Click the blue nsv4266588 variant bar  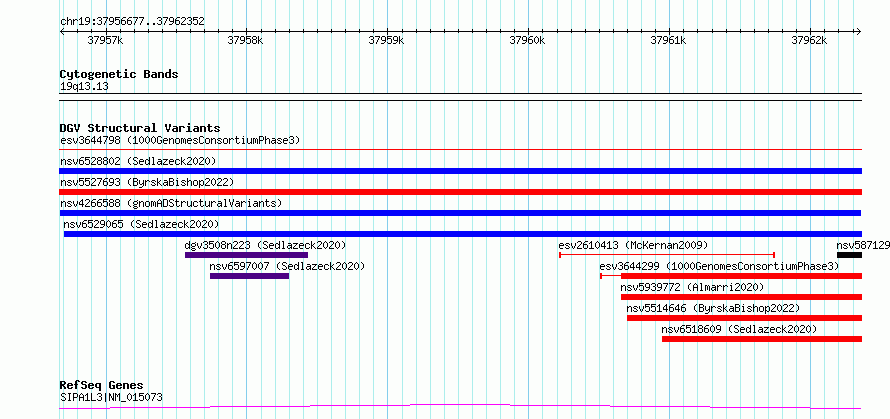[x=460, y=213]
